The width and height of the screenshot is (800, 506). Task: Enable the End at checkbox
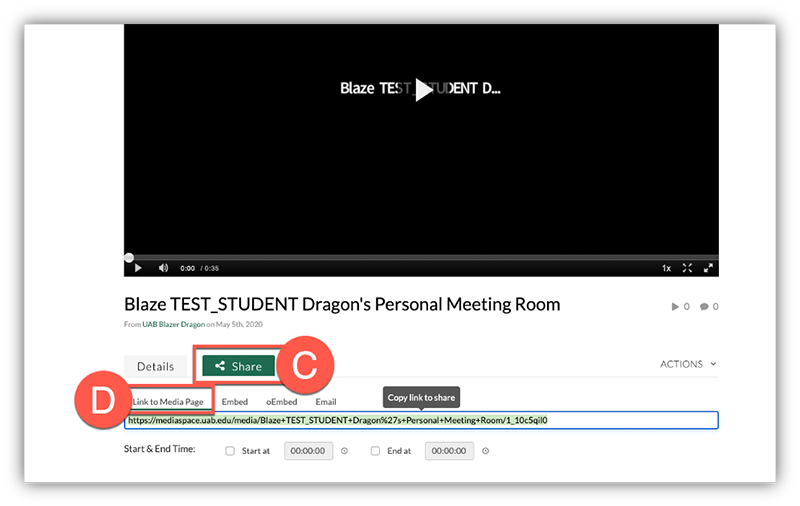tap(375, 451)
